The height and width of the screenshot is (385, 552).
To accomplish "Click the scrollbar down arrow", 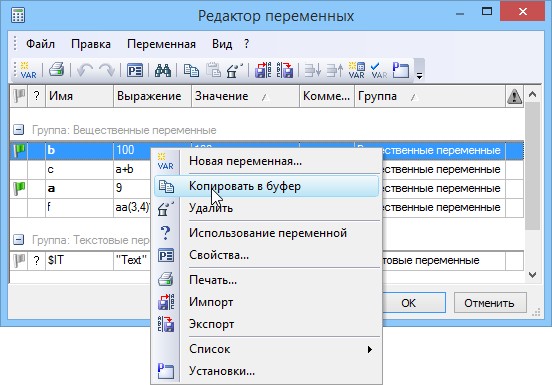I will click(x=532, y=274).
